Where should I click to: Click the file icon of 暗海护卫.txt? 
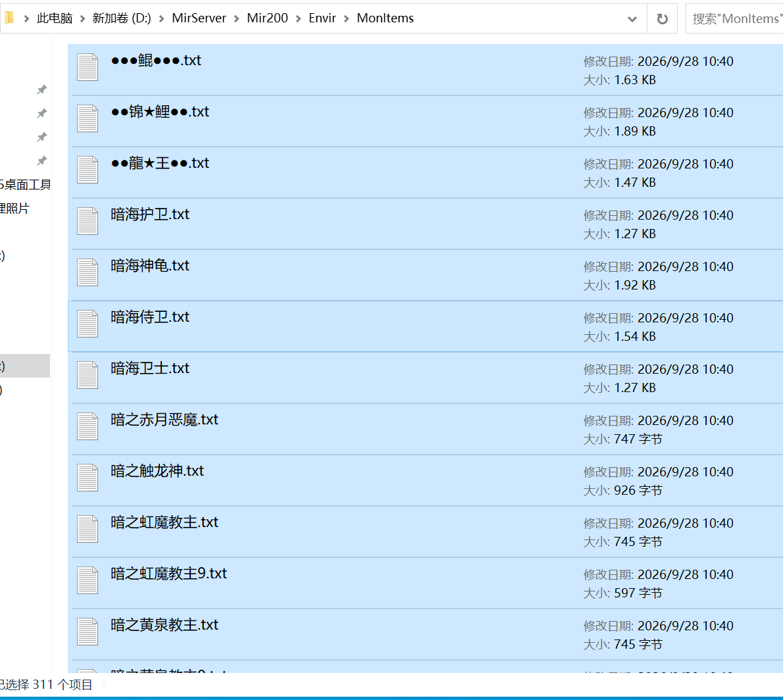click(88, 221)
